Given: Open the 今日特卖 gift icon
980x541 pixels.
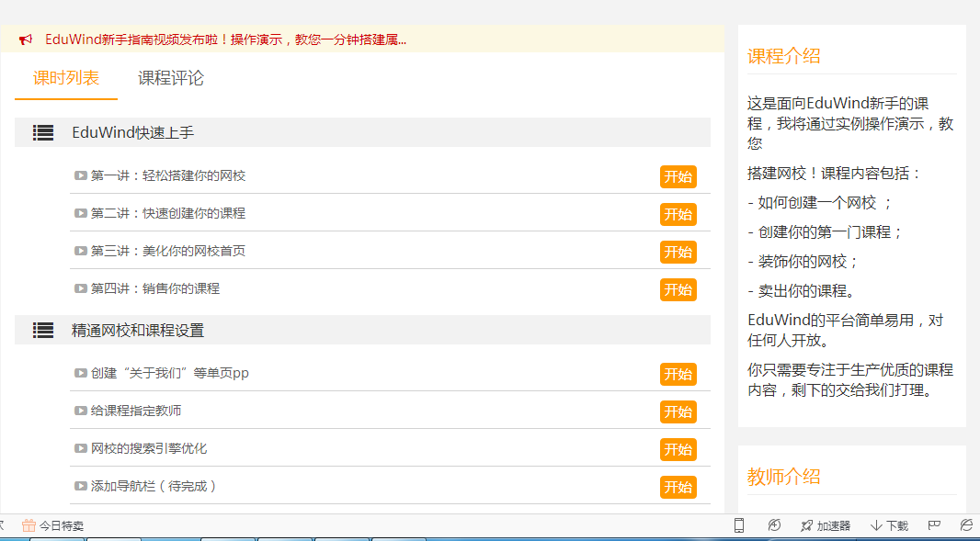Looking at the screenshot, I should tap(28, 525).
